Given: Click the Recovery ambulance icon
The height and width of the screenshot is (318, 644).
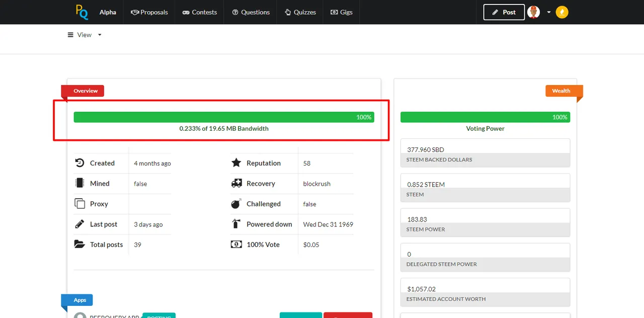Looking at the screenshot, I should tap(236, 183).
